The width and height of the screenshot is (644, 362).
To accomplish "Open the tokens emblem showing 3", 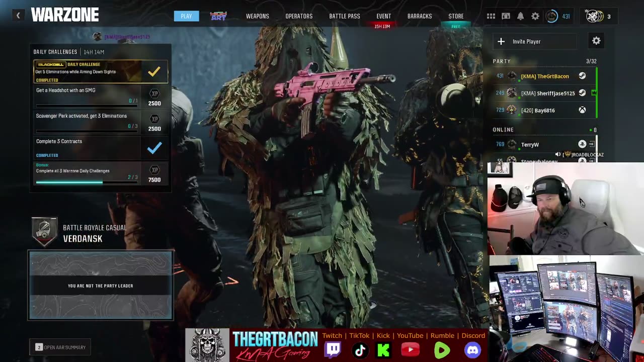I will pyautogui.click(x=595, y=16).
